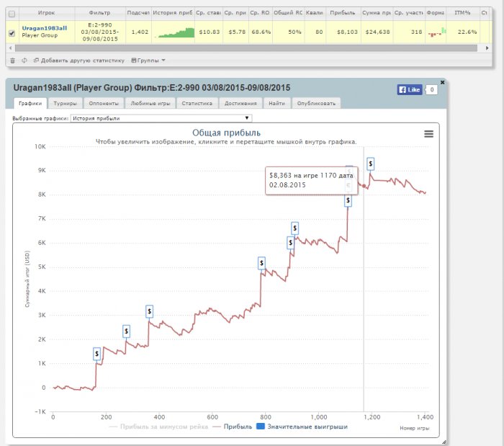
Task: Click the refresh icon beside the trash
Action: (x=24, y=61)
